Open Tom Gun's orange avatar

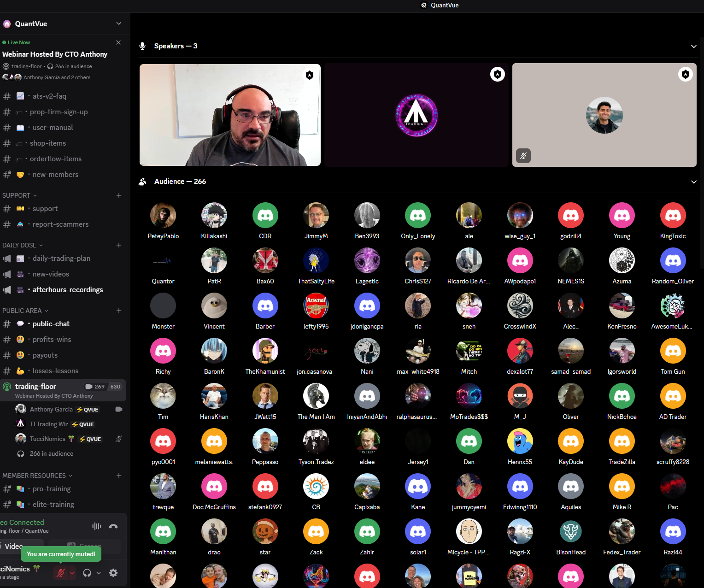point(673,351)
